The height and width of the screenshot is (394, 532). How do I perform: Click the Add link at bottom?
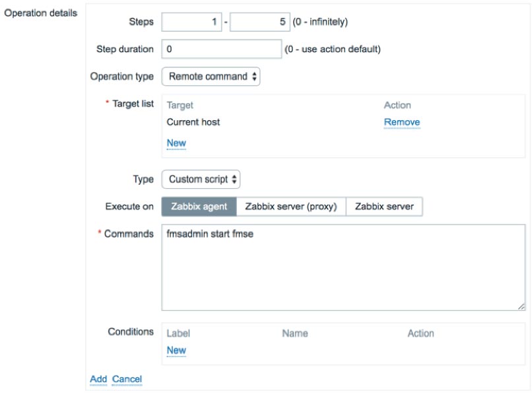98,379
